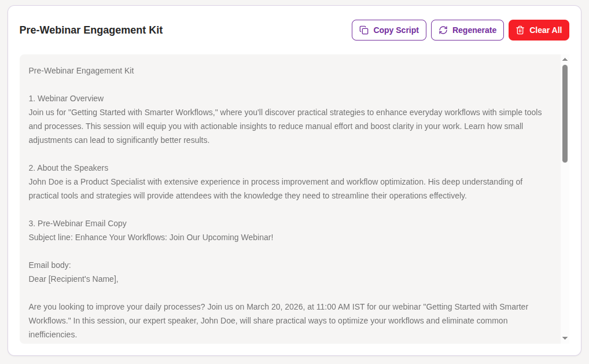
Task: Select the Recipient's Name placeholder text
Action: (x=82, y=278)
